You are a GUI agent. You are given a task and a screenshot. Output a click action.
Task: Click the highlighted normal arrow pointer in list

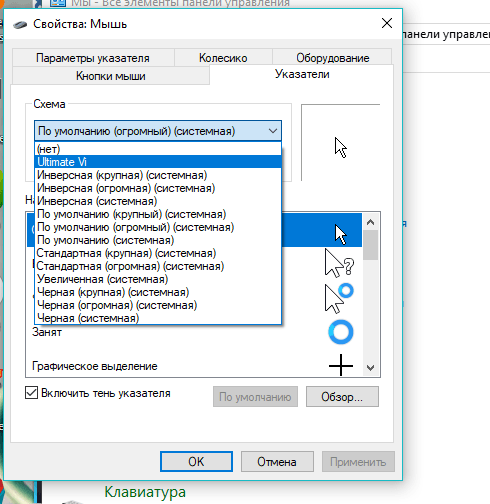[341, 235]
